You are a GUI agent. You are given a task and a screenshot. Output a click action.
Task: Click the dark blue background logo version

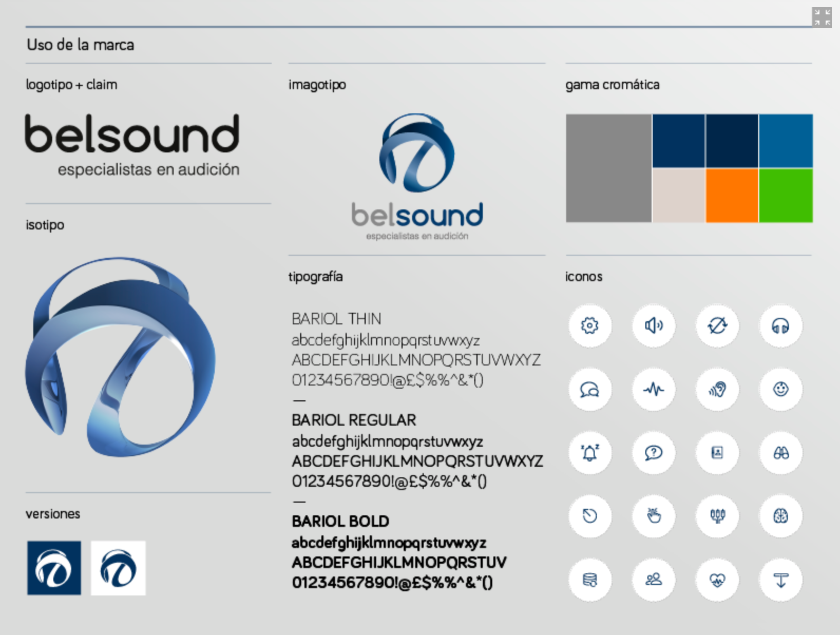tap(54, 568)
